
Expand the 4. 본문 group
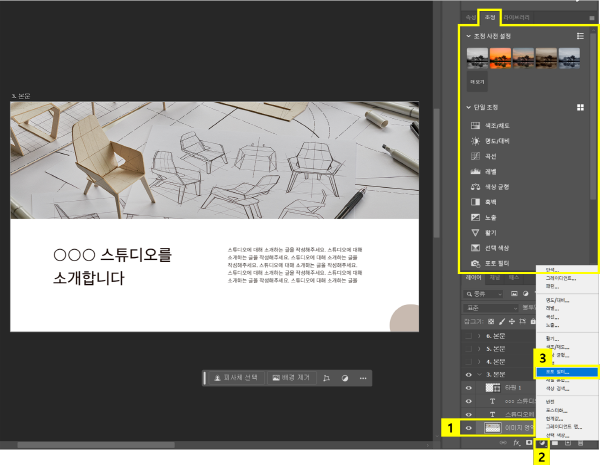(479, 362)
